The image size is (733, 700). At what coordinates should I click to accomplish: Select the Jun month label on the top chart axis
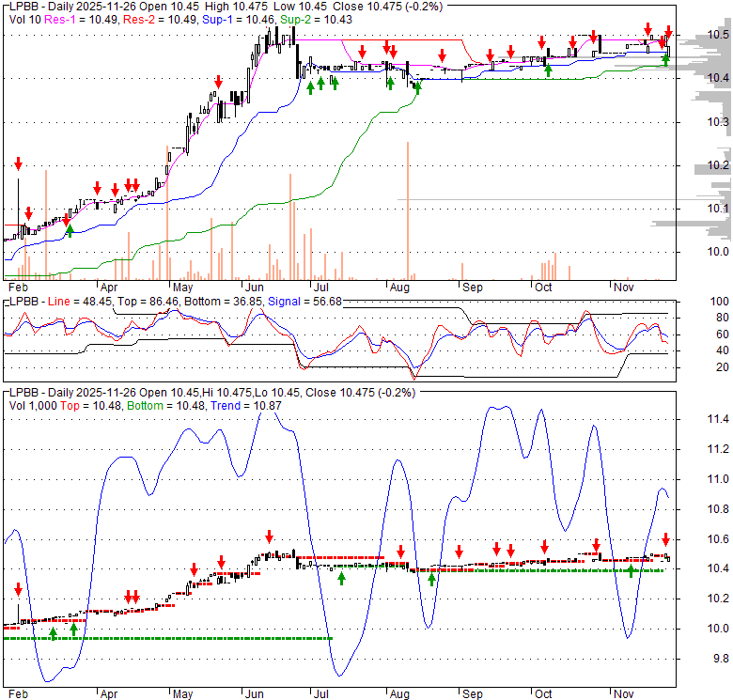(x=254, y=286)
